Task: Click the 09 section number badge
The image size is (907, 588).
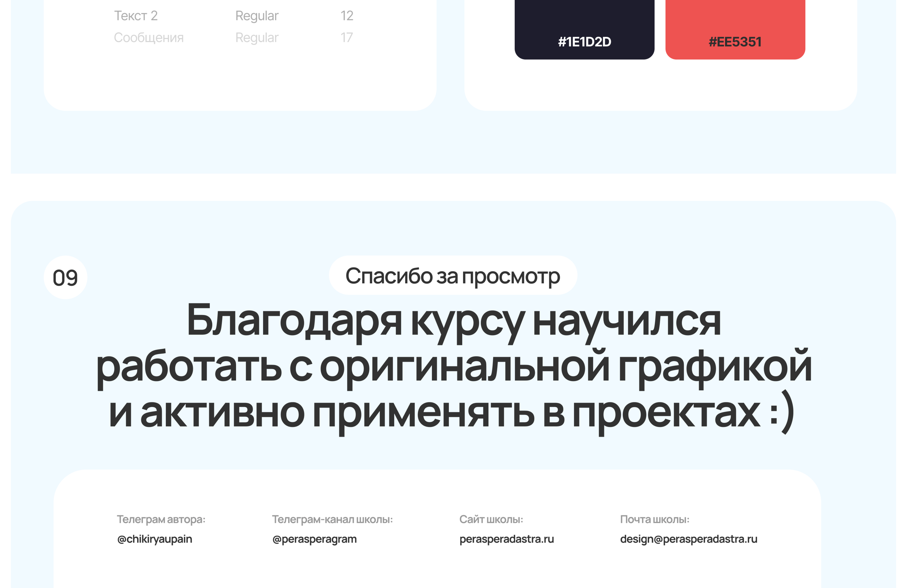Action: point(65,277)
